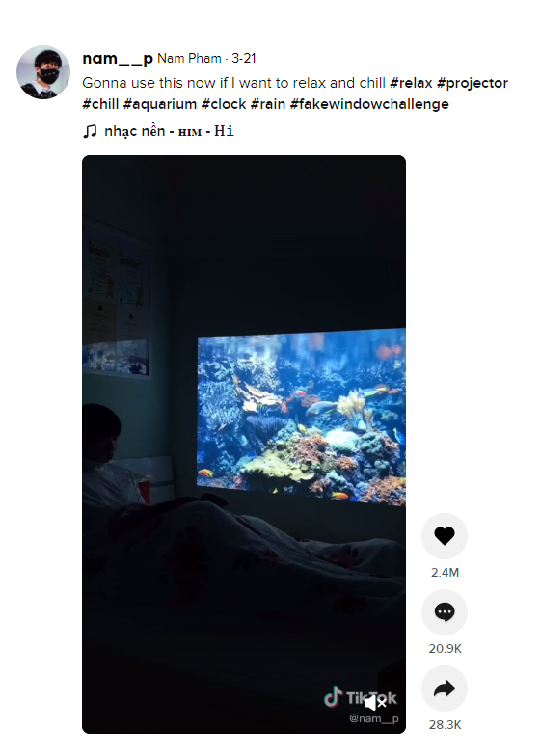Open the #rain hashtag

click(268, 104)
